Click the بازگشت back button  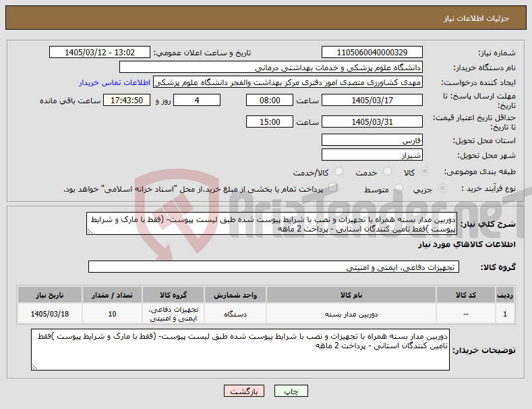244,391
